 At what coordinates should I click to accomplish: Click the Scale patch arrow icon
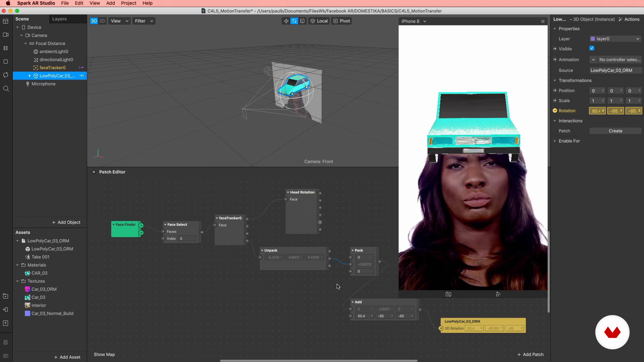point(555,100)
